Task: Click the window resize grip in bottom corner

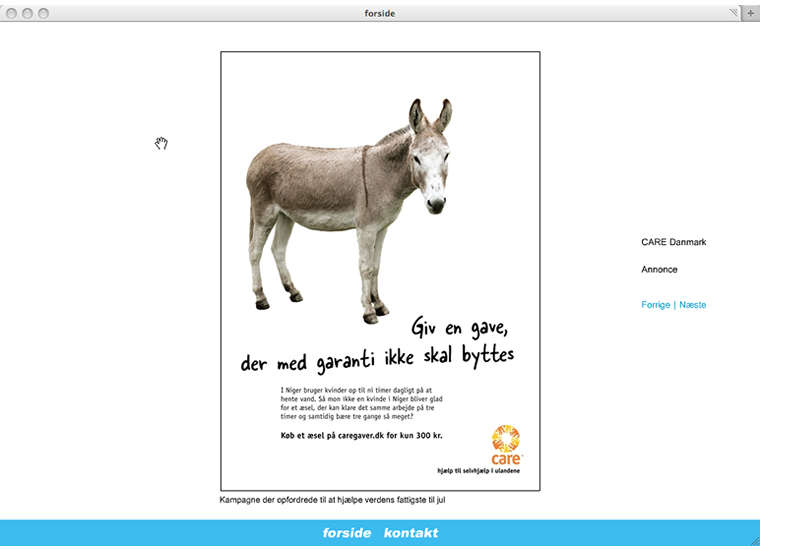Action: click(x=755, y=541)
